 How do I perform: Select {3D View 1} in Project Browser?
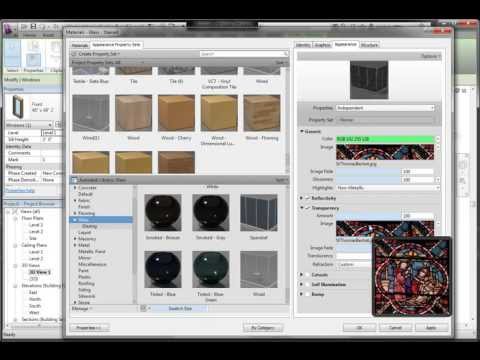[x=40, y=272]
